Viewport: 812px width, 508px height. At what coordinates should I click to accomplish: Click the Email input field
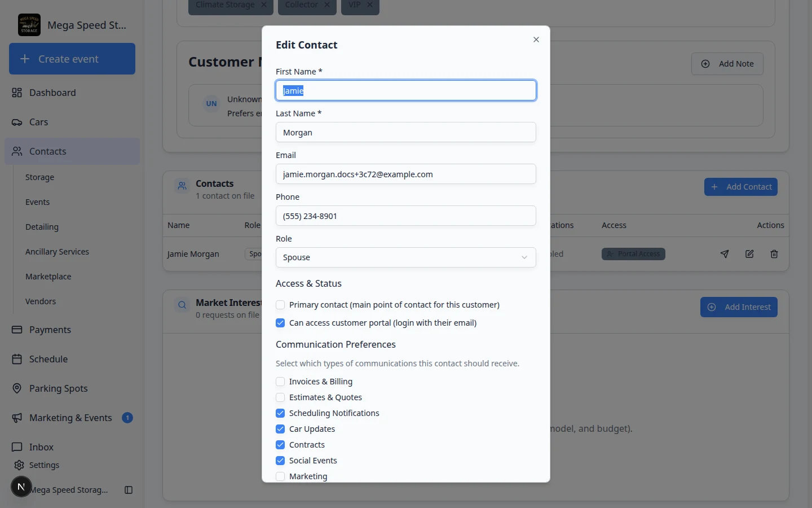(406, 174)
